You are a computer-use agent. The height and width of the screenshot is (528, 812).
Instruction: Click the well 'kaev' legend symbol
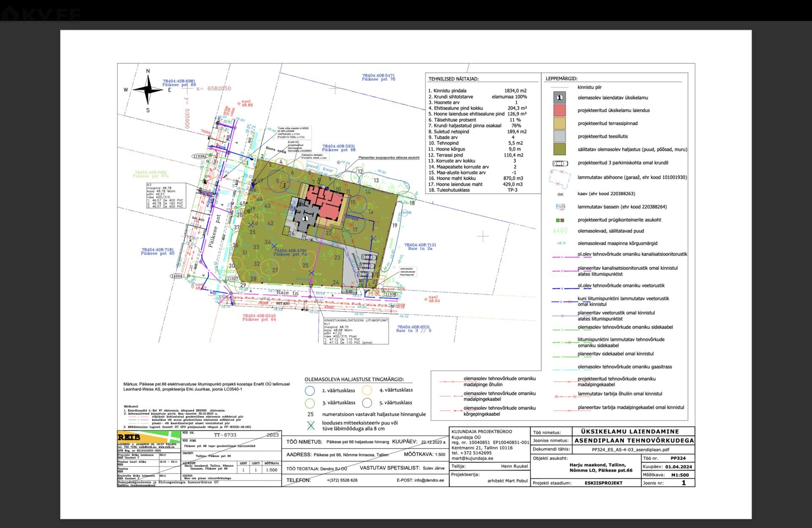(x=560, y=194)
